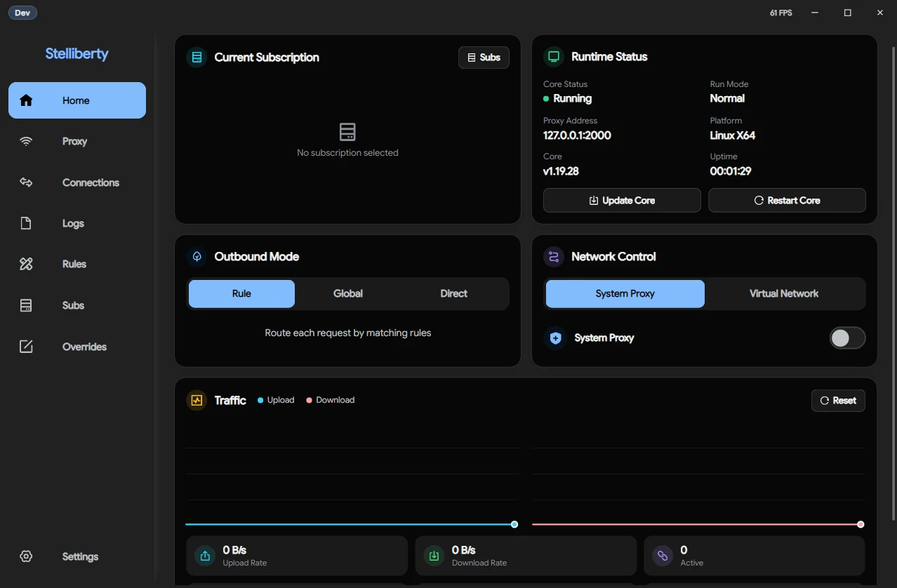Click the Update Core button
The image size is (897, 588).
pyautogui.click(x=622, y=200)
